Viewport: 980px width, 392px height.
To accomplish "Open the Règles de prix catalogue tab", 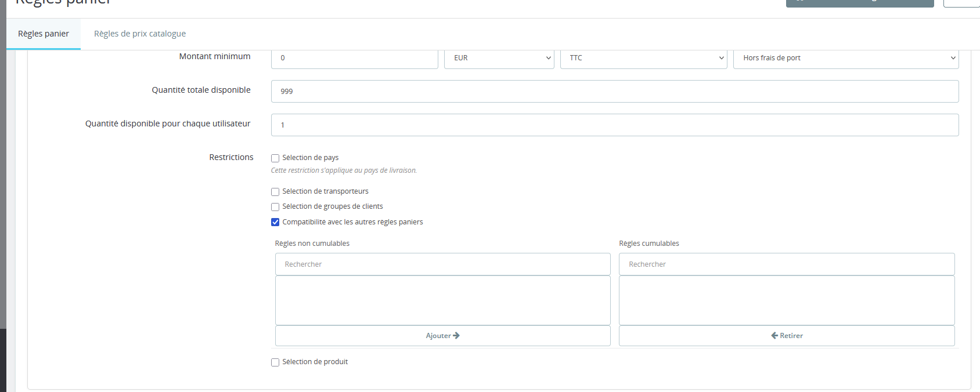I will tap(140, 34).
